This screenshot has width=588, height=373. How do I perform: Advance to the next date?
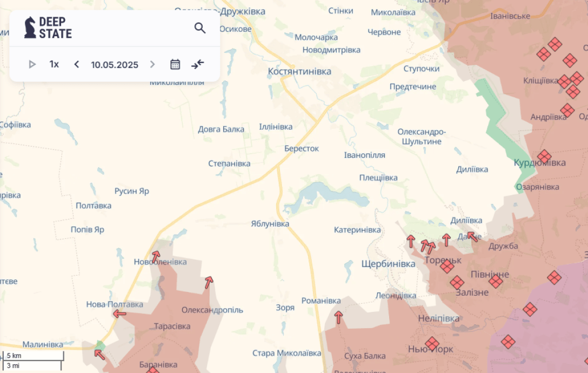click(152, 64)
